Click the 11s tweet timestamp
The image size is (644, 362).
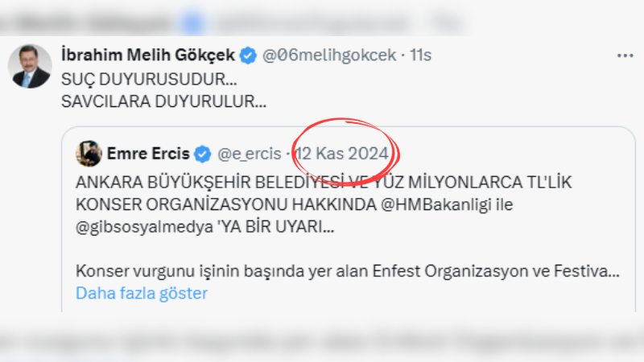click(421, 56)
